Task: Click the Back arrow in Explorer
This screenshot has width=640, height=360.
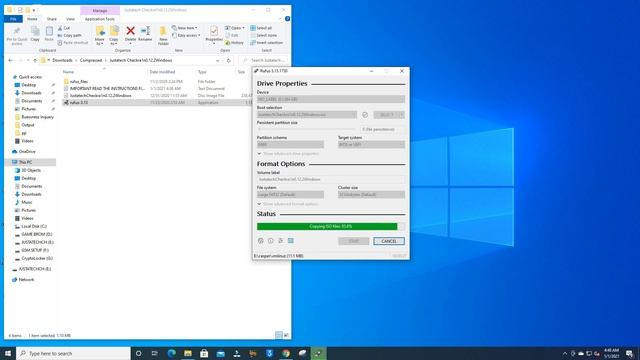Action: pos(10,60)
